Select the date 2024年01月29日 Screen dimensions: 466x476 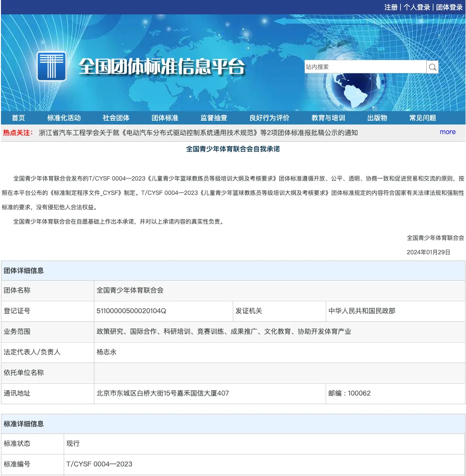point(428,252)
